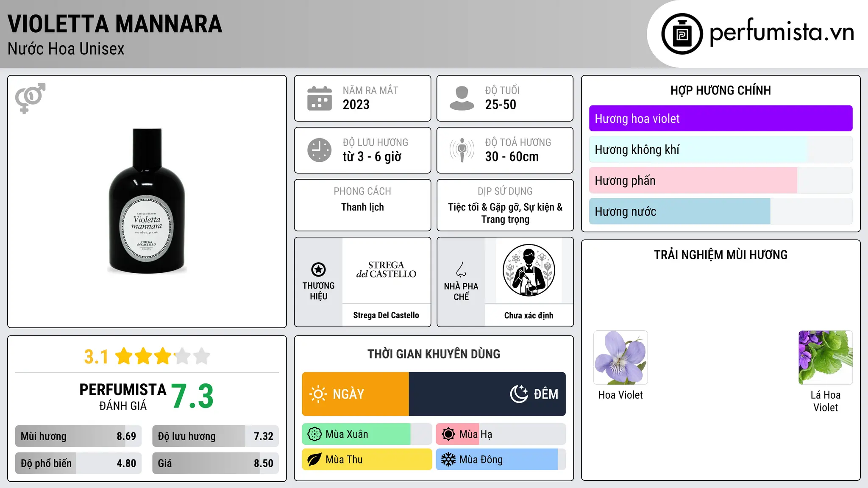868x488 pixels.
Task: Click the Strega Del Castello brand name label
Action: [386, 315]
